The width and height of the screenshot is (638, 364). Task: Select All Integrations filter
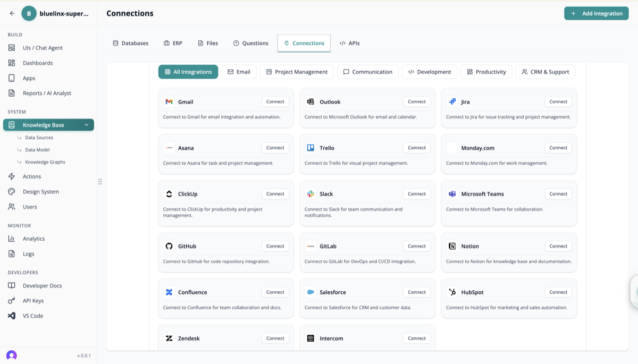click(x=188, y=72)
